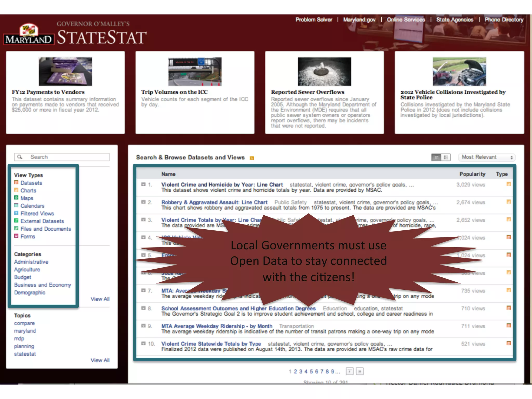Open Trip Volumes on the ICC thumbnail

pyautogui.click(x=195, y=71)
